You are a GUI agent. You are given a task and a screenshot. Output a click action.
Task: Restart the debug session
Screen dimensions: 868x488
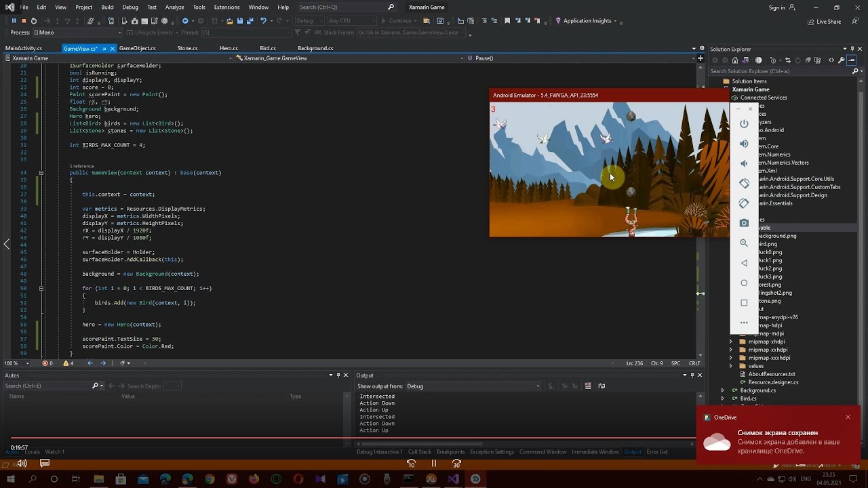(x=34, y=21)
